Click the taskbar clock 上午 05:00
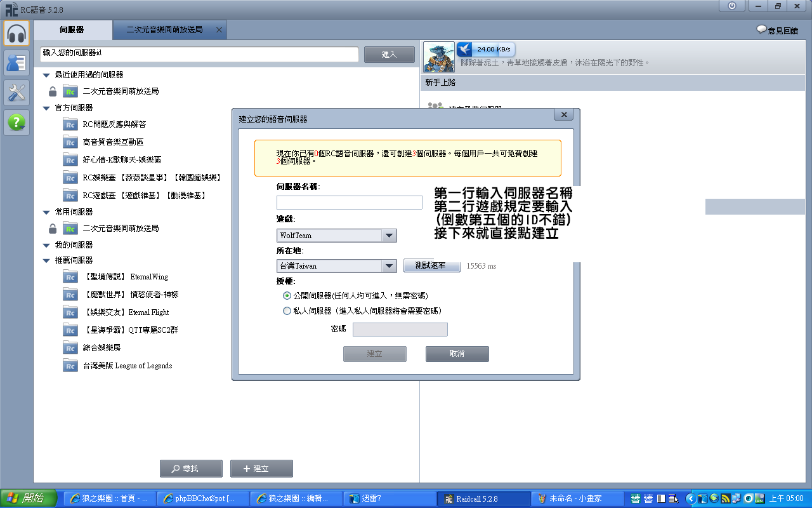This screenshot has height=508, width=812. pos(787,498)
